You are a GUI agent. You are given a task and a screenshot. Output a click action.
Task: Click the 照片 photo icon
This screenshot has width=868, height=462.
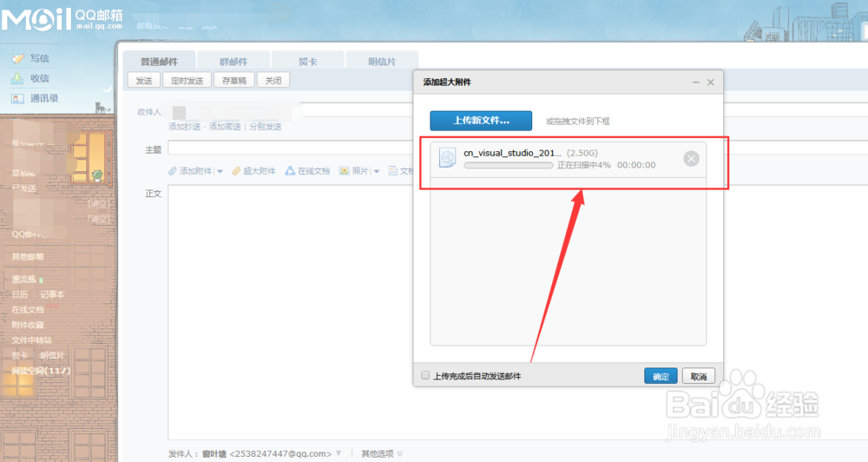pyautogui.click(x=344, y=171)
